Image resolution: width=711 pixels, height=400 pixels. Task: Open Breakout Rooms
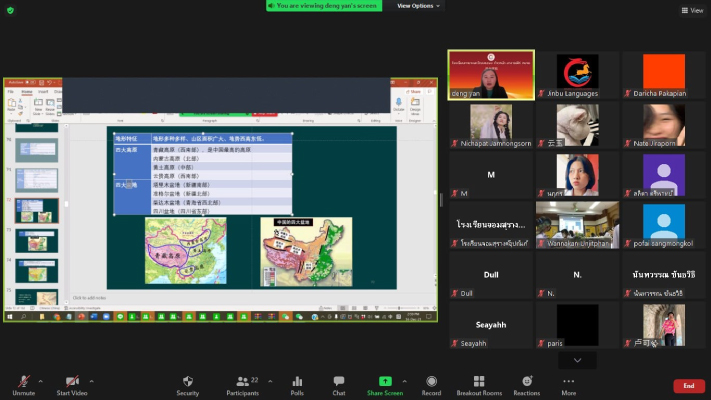478,384
